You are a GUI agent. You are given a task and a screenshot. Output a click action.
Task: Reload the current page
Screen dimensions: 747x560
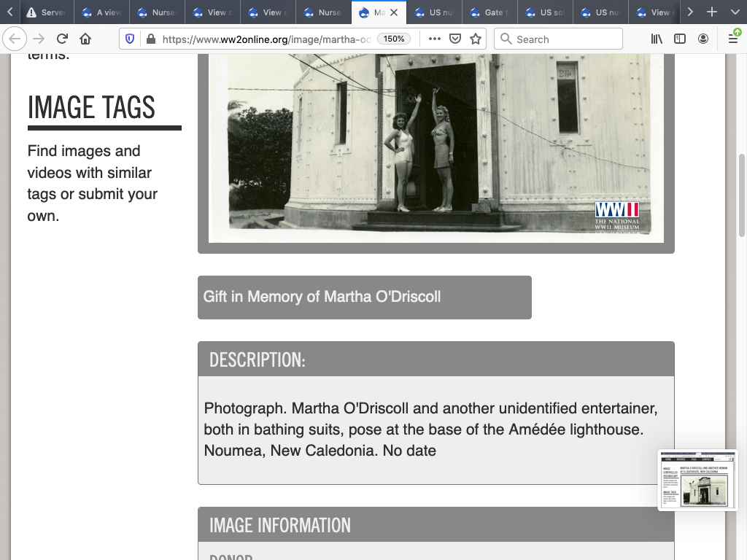tap(62, 39)
